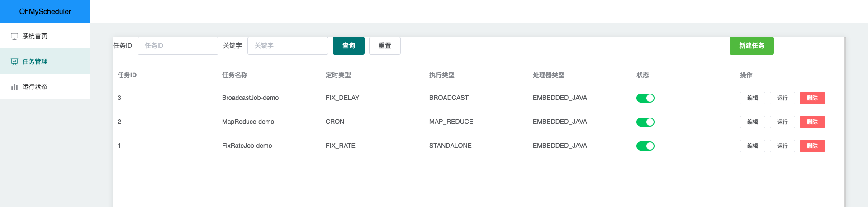Run the FixRateJob-demo task
868x207 pixels.
tap(783, 146)
